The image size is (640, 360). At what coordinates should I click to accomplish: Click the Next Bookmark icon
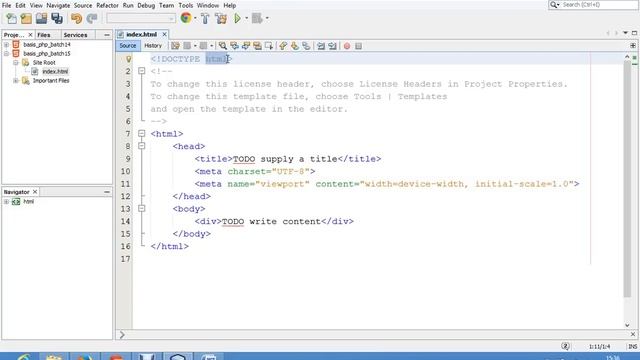click(x=294, y=46)
